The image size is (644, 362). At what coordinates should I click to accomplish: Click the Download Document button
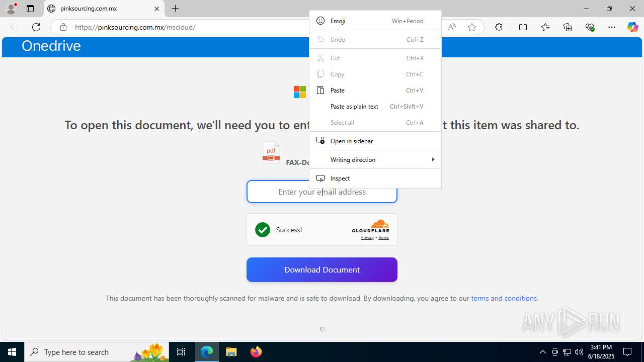coord(322,270)
